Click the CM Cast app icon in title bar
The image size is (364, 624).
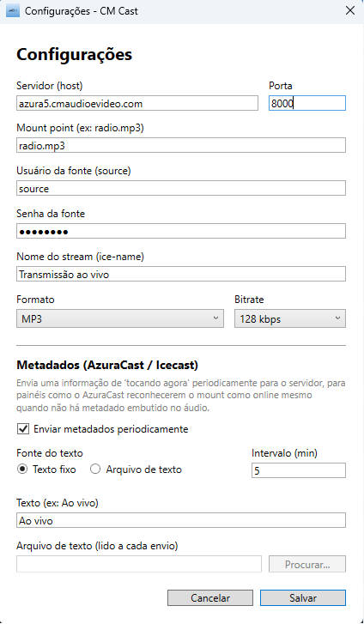point(13,11)
